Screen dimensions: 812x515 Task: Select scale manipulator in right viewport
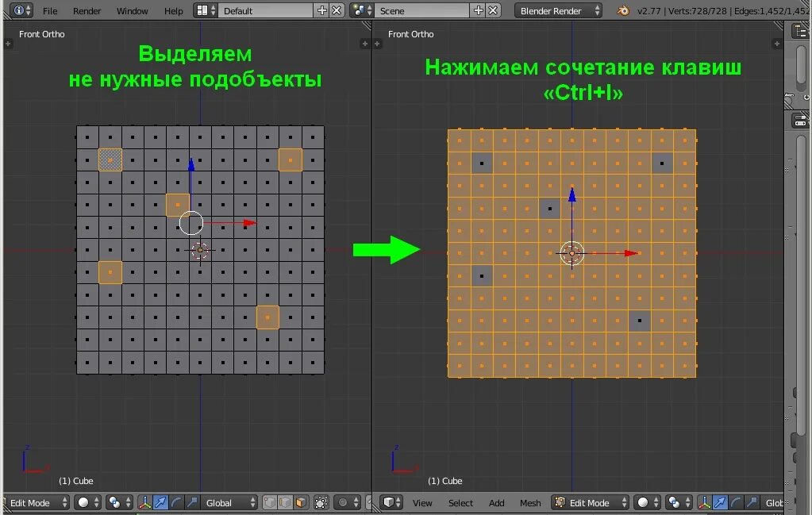(x=752, y=502)
